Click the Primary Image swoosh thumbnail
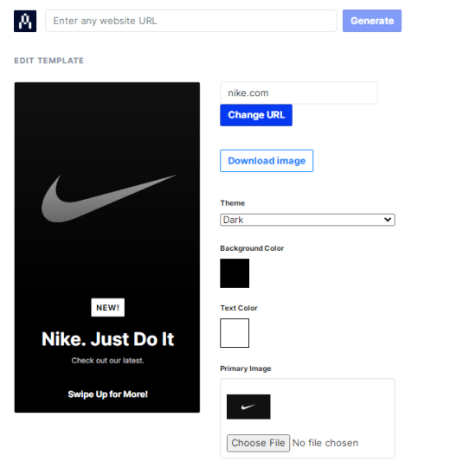 [x=248, y=407]
